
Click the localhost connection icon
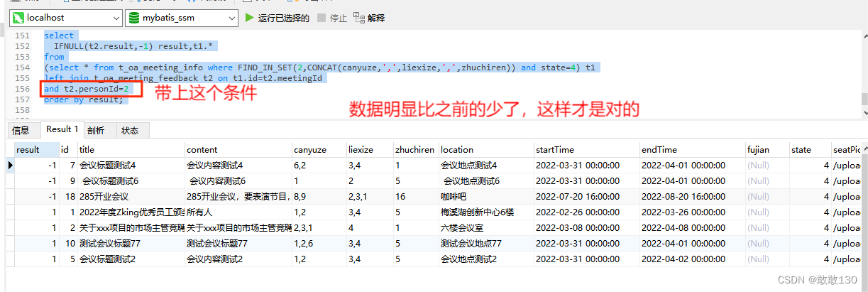coord(18,18)
